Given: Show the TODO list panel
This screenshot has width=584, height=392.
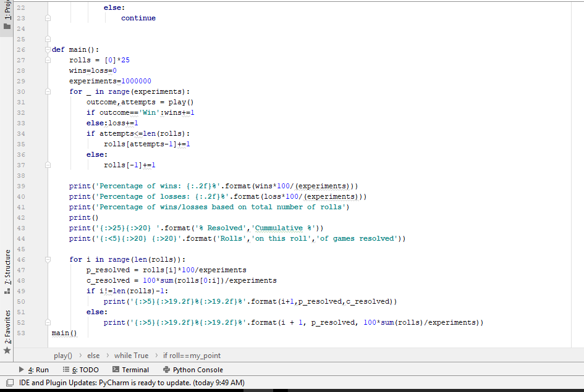Looking at the screenshot, I should pyautogui.click(x=80, y=370).
